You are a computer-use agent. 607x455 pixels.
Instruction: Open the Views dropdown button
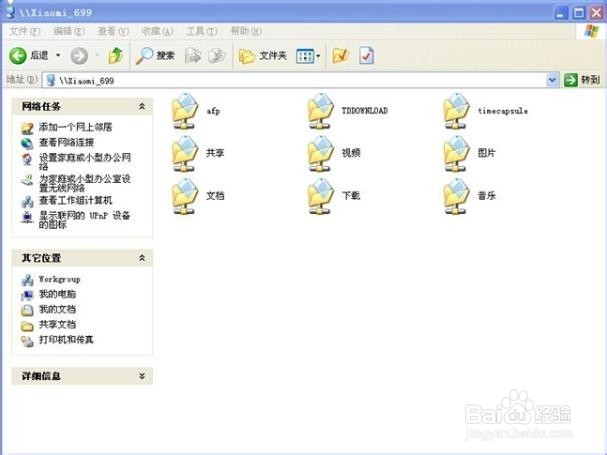pos(308,56)
